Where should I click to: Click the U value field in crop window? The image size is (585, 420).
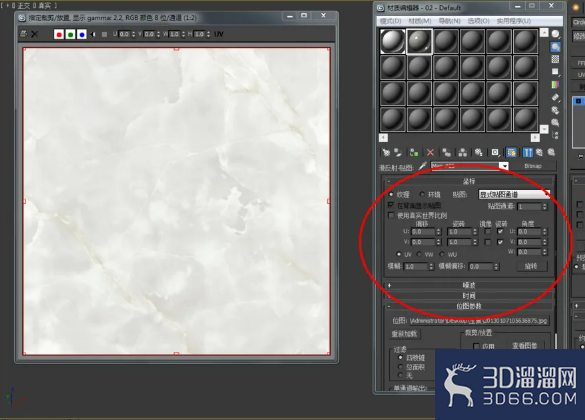124,34
